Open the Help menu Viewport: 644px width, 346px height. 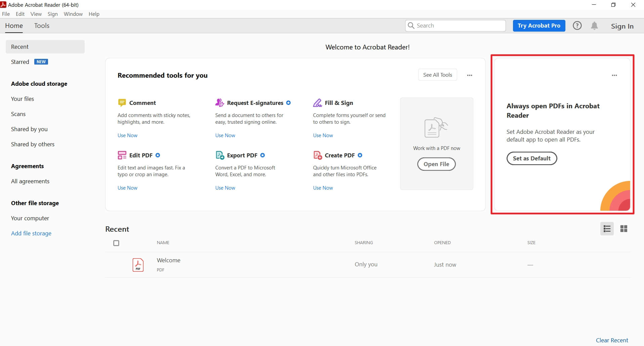coord(94,14)
